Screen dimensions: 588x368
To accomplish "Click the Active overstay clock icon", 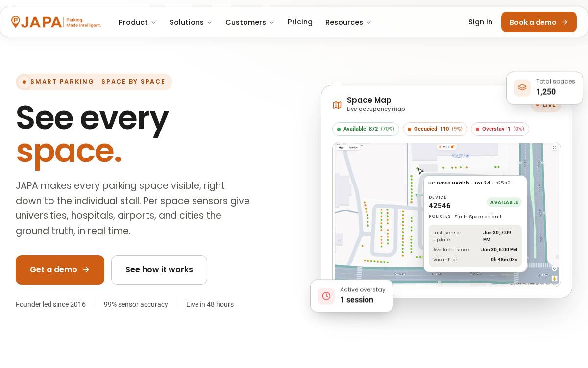I will coord(326,296).
